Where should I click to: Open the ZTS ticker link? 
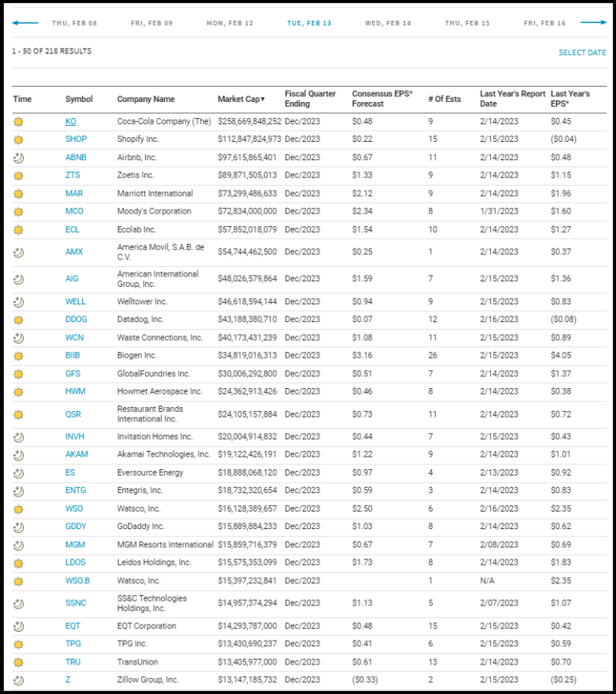tap(73, 175)
